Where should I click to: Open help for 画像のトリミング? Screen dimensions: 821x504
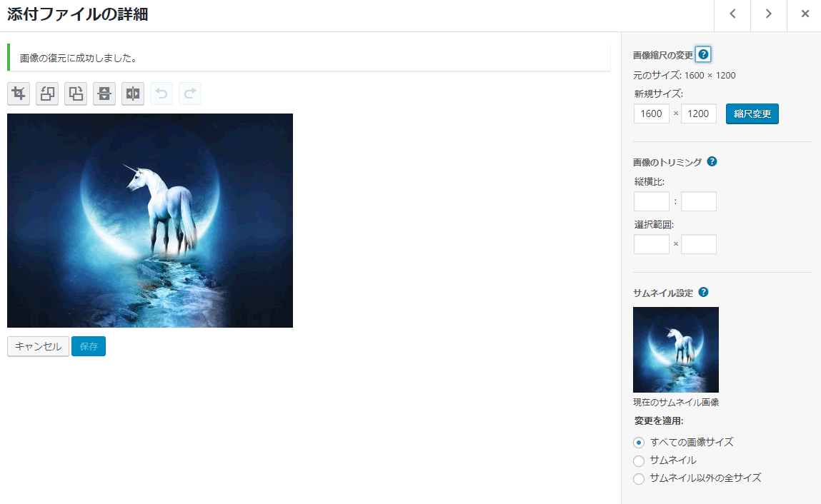click(712, 161)
